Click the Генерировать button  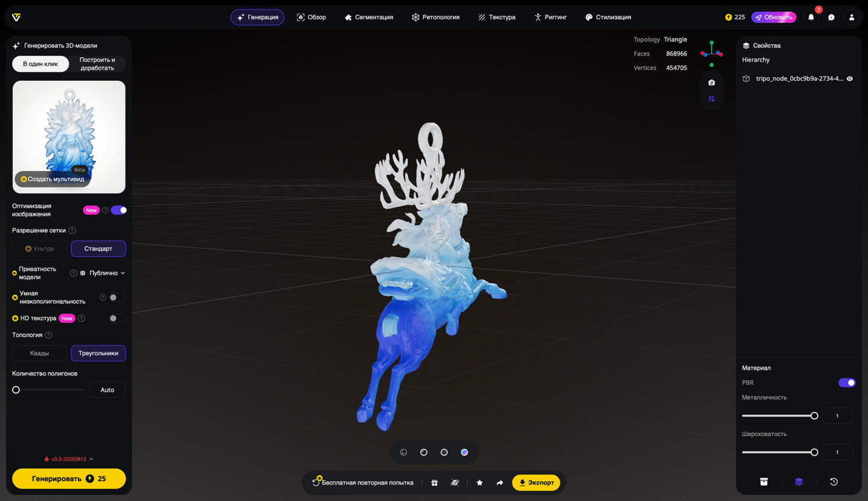click(x=69, y=479)
